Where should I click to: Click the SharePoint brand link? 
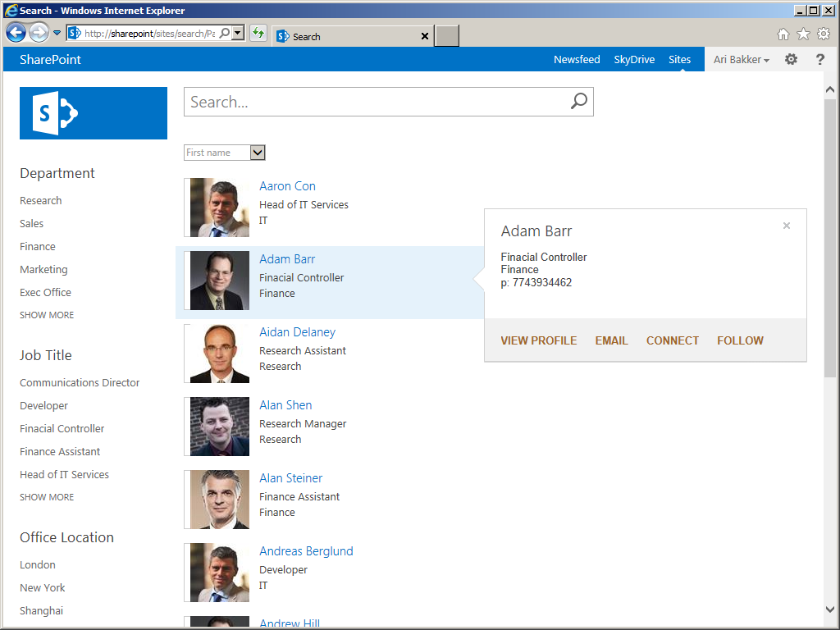click(x=50, y=59)
